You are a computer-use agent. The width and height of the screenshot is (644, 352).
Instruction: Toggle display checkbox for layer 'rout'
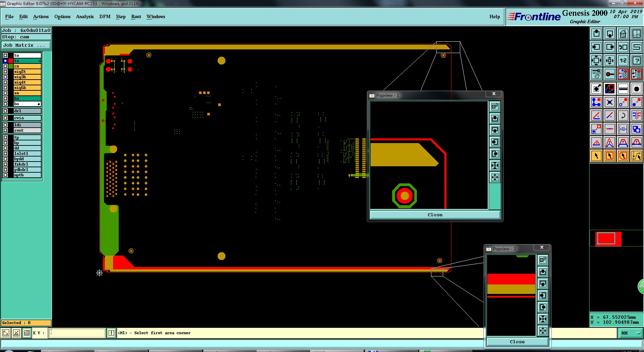(x=5, y=130)
